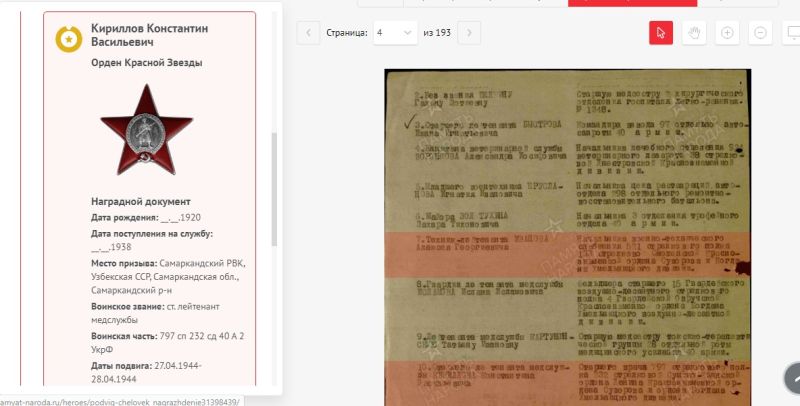This screenshot has height=406, width=800.
Task: Click the gold medal award icon
Action: pyautogui.click(x=68, y=39)
